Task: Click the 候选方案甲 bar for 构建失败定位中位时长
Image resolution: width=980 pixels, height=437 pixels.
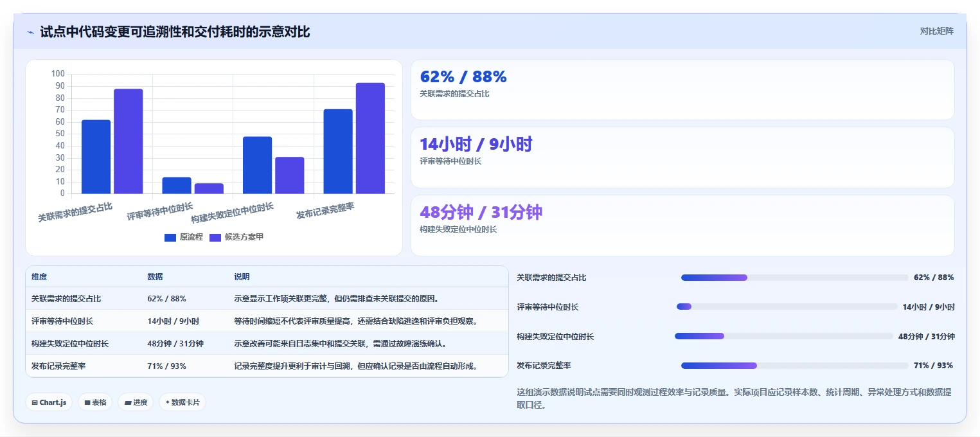Action: 290,175
